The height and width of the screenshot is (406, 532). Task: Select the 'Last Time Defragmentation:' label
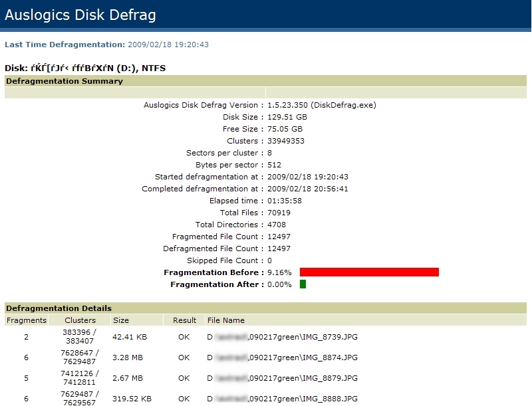65,45
